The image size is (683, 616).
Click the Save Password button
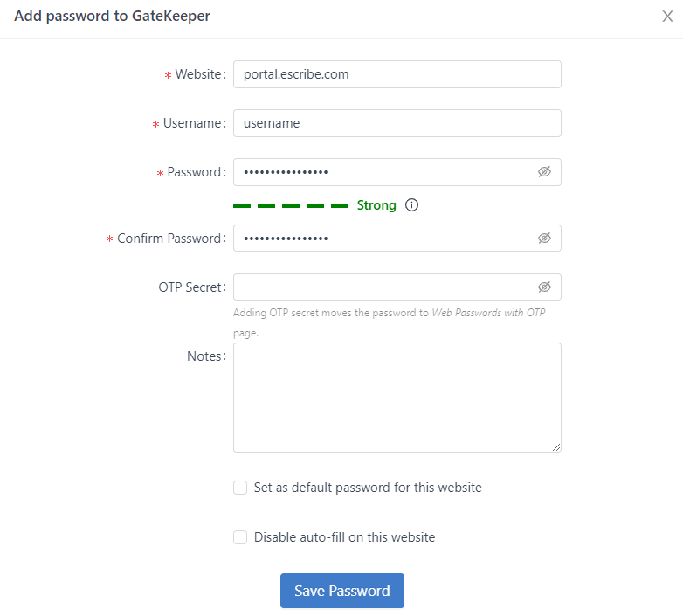[x=341, y=591]
